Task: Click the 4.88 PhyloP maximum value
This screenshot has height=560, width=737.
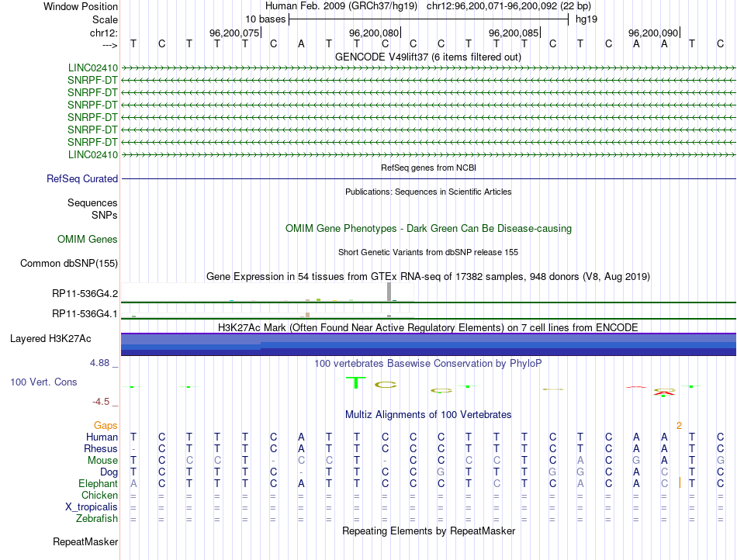Action: pyautogui.click(x=99, y=363)
